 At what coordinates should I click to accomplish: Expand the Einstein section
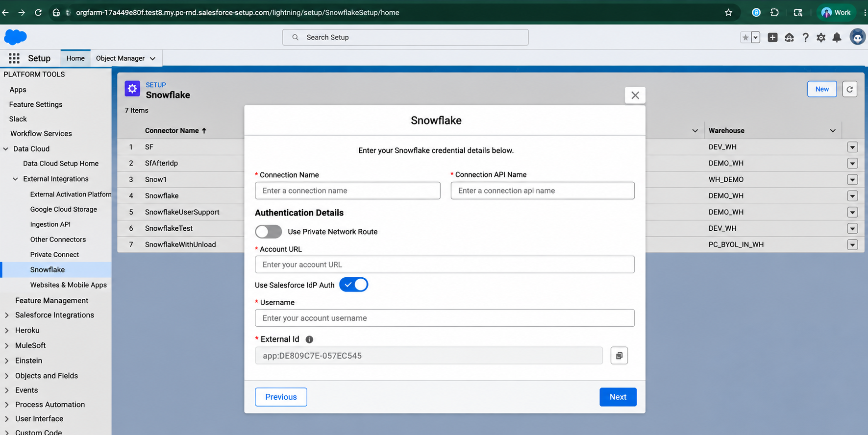point(7,361)
